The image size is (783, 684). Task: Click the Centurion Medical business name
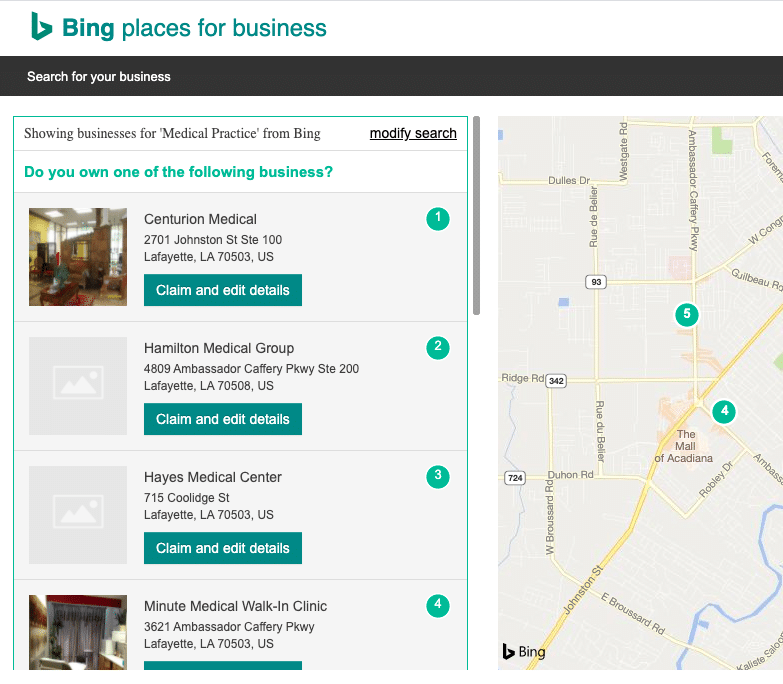pos(200,219)
